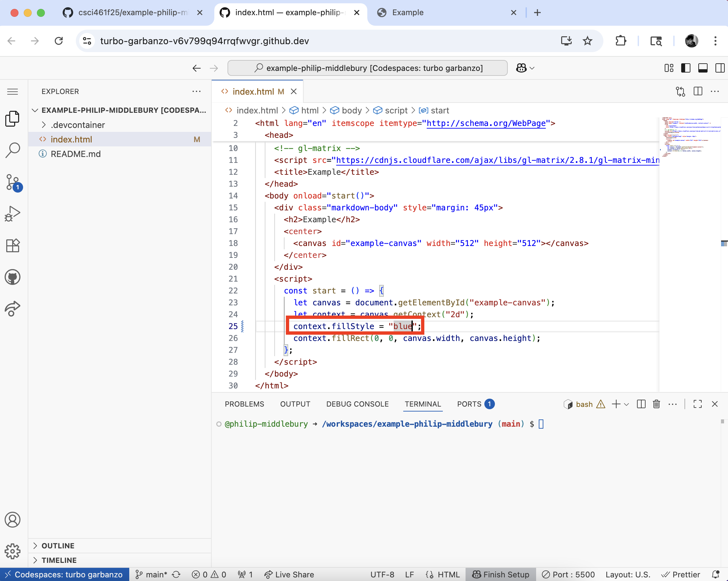Open index.html in the Explorer tree

120,139
